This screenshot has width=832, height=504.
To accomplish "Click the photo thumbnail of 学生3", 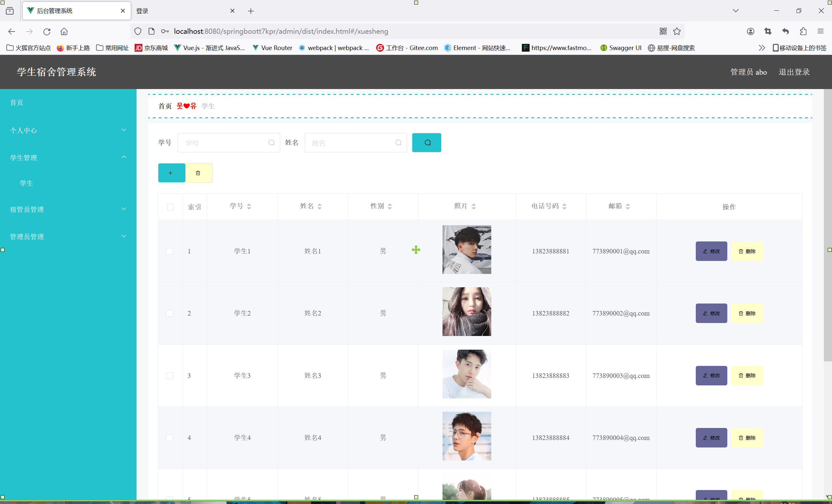I will point(467,374).
